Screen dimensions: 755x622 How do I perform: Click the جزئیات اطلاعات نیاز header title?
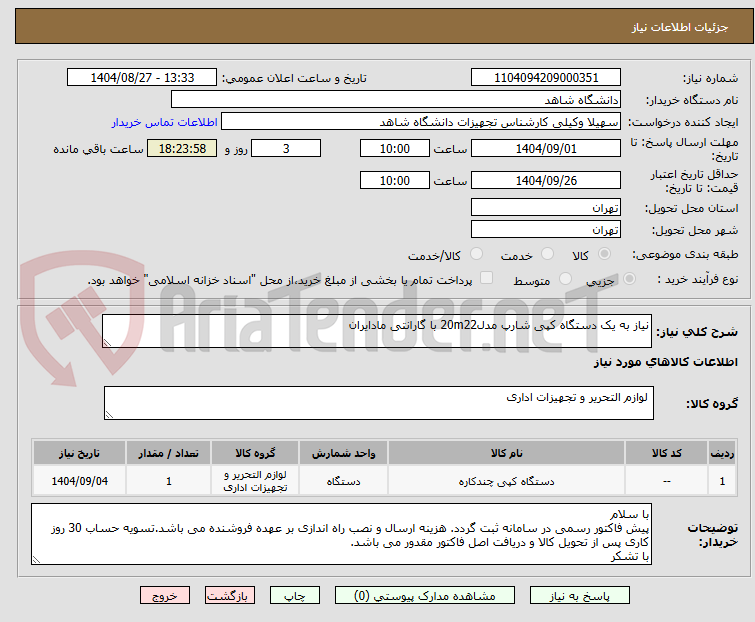680,27
